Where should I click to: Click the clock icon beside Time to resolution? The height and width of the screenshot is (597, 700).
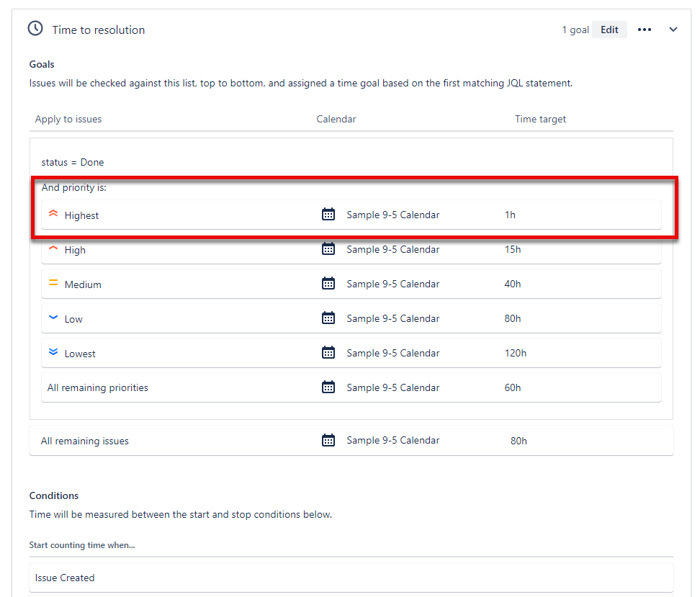(x=35, y=29)
